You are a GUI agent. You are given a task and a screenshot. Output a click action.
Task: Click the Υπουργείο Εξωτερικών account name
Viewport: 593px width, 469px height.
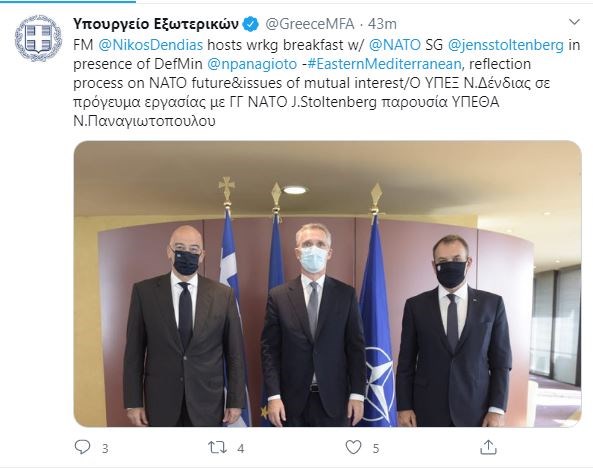click(x=155, y=24)
